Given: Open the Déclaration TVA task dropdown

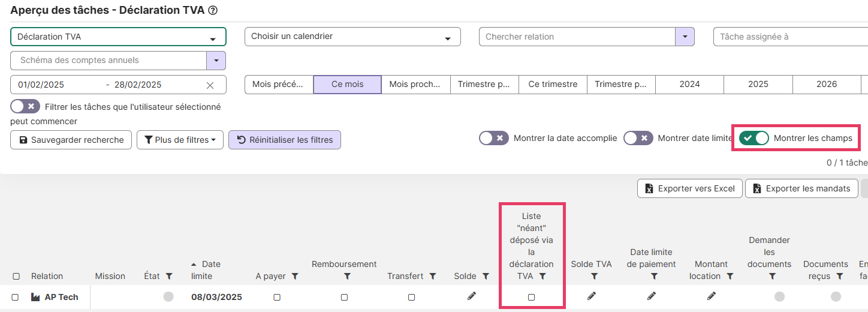Looking at the screenshot, I should click(x=118, y=37).
